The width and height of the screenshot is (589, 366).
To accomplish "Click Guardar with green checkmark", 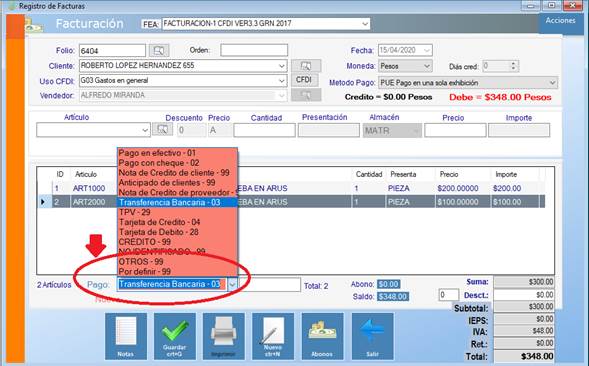I will pyautogui.click(x=174, y=337).
